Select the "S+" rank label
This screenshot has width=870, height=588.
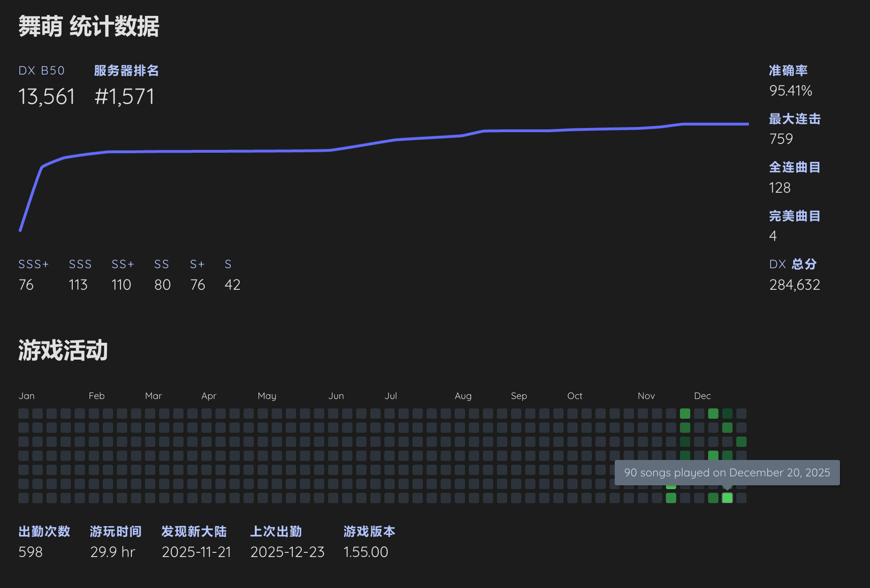pyautogui.click(x=197, y=264)
